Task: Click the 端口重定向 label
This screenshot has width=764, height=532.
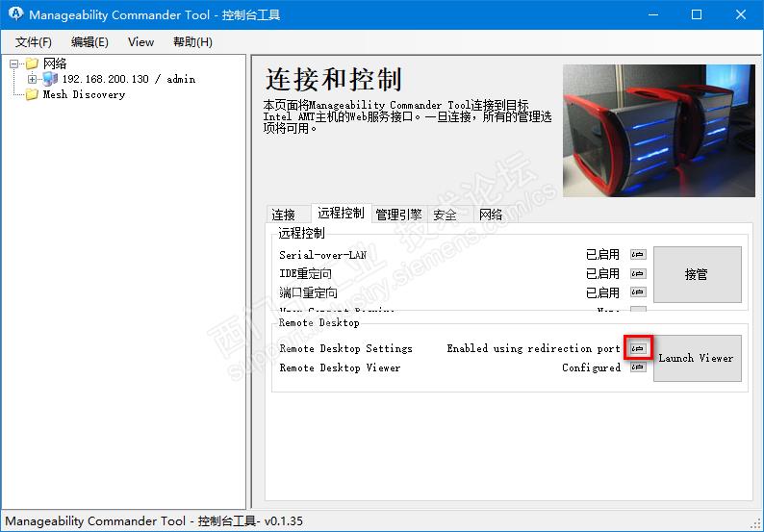Action: (x=308, y=292)
